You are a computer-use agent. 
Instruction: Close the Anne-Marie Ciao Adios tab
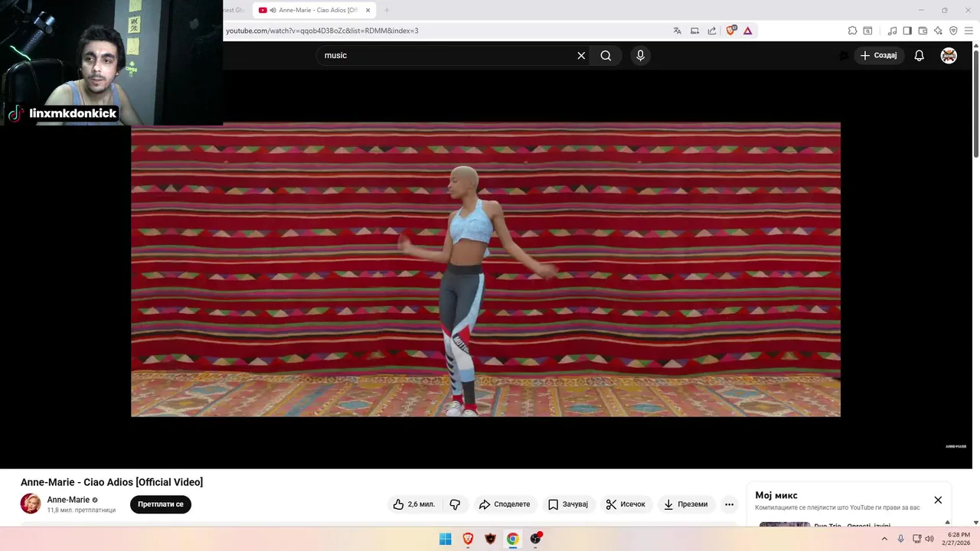(x=367, y=10)
